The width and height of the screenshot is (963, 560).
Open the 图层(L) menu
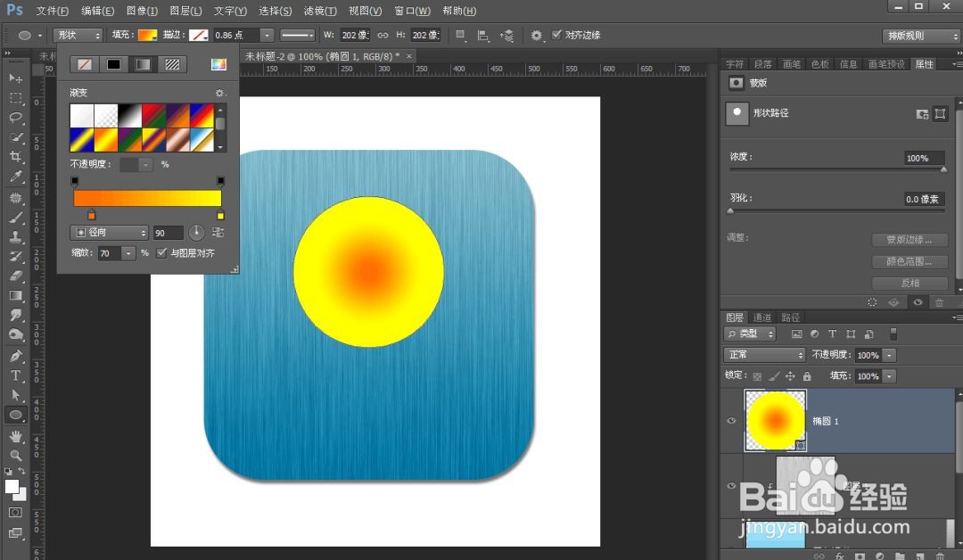pos(185,11)
